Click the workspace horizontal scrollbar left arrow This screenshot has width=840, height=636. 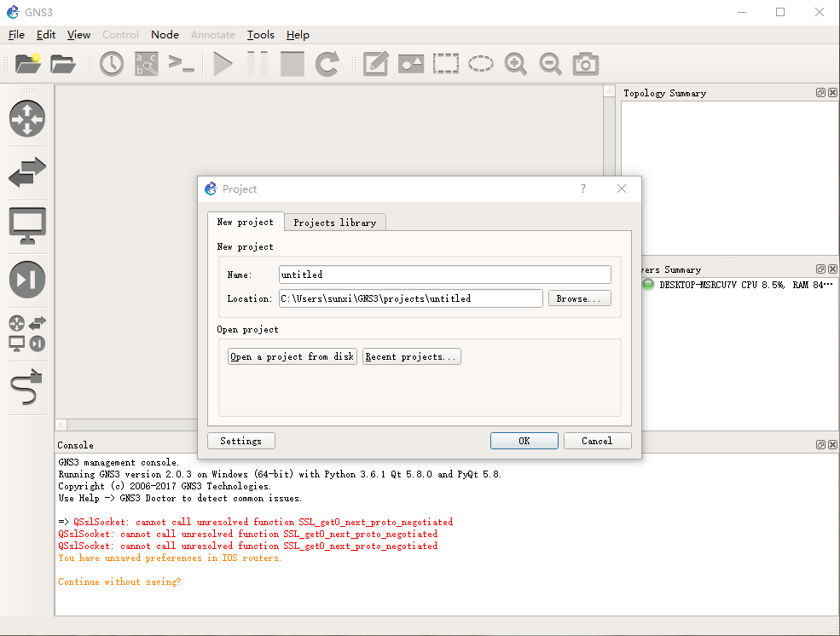coord(61,425)
